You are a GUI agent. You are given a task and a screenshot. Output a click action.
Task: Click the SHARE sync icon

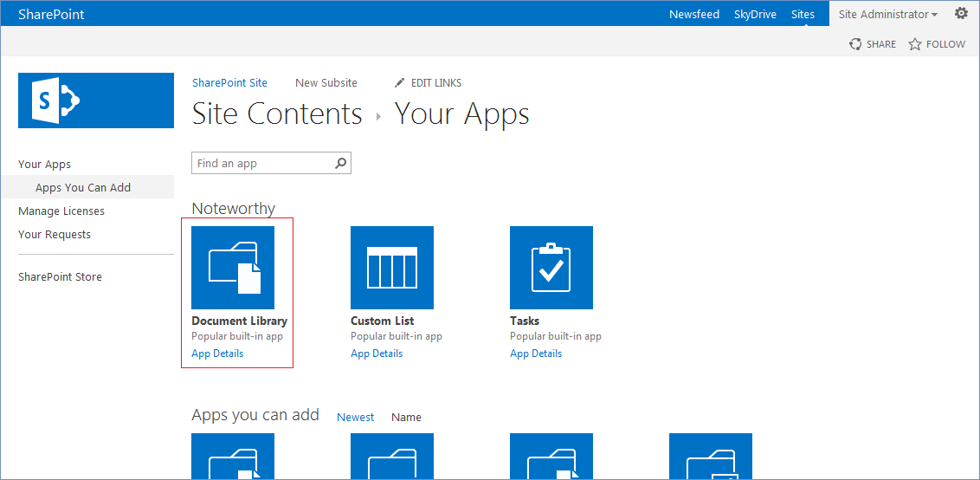tap(855, 44)
